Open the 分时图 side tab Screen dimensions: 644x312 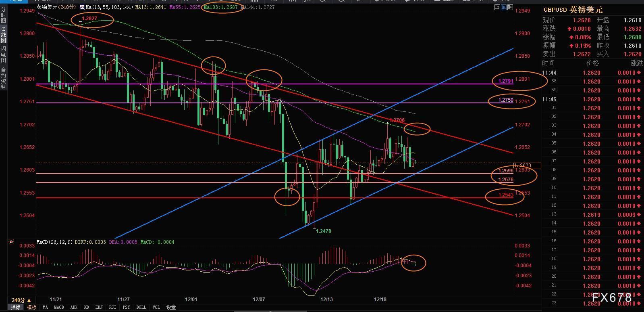tap(3, 15)
